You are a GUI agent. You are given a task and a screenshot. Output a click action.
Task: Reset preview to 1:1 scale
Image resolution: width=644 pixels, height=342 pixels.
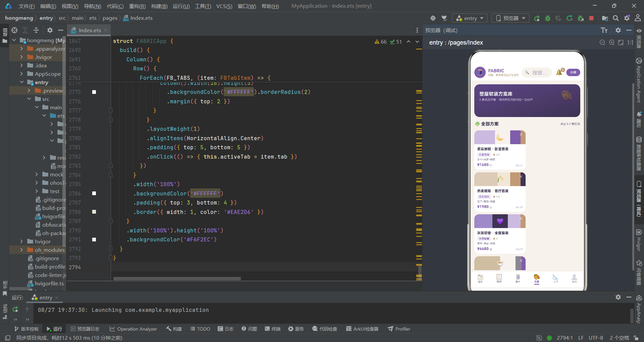coord(630,43)
